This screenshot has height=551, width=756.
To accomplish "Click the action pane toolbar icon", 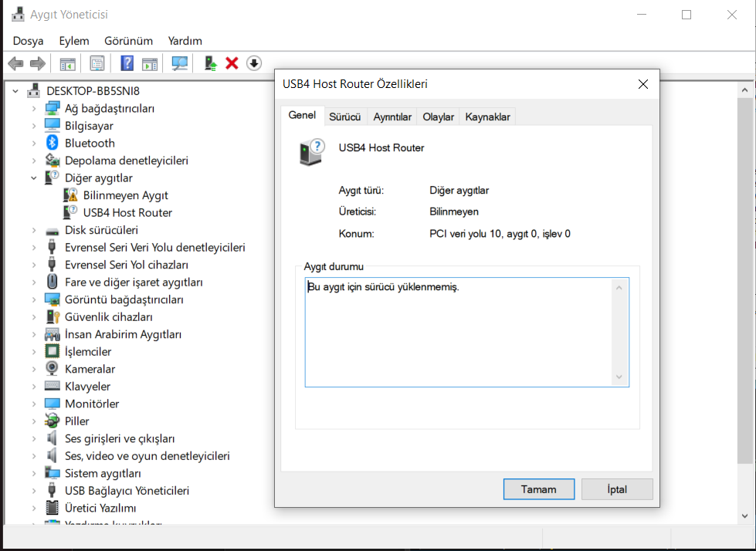I will [x=150, y=63].
